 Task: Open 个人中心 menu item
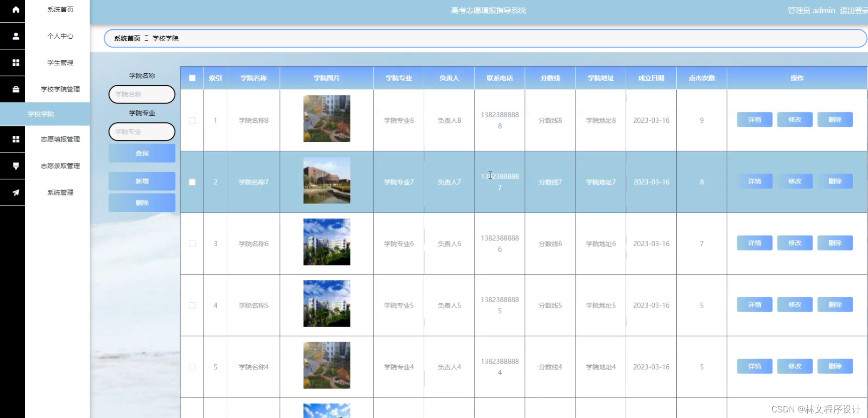60,36
